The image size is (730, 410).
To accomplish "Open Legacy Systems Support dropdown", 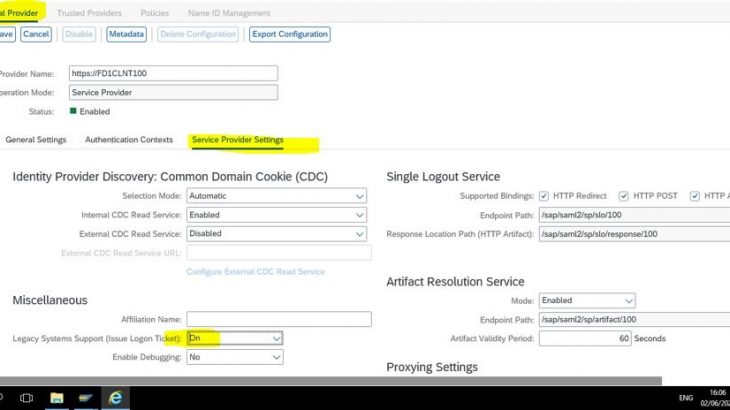I will click(x=235, y=338).
